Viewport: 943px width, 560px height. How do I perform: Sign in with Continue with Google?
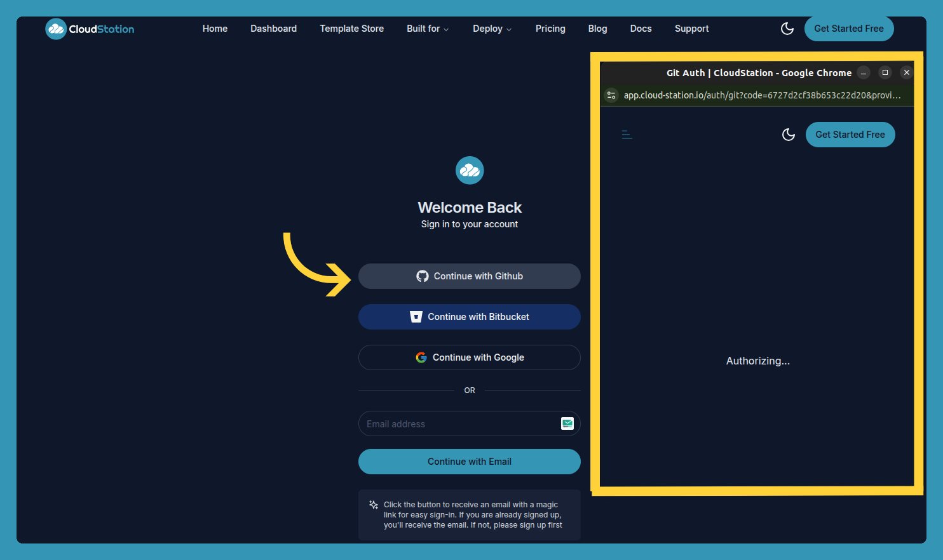(470, 357)
